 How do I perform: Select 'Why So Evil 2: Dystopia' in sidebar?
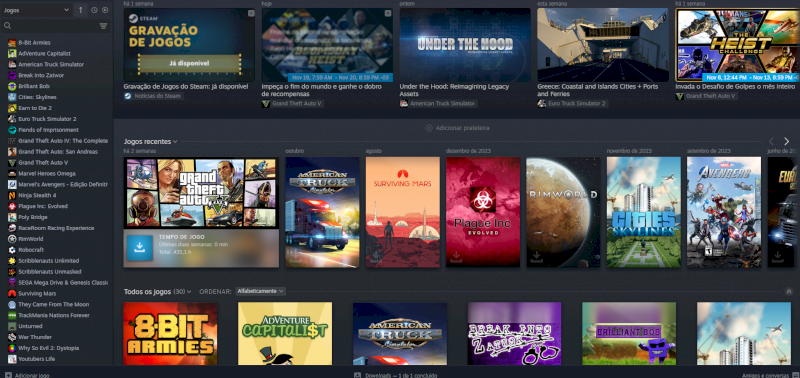(x=49, y=348)
